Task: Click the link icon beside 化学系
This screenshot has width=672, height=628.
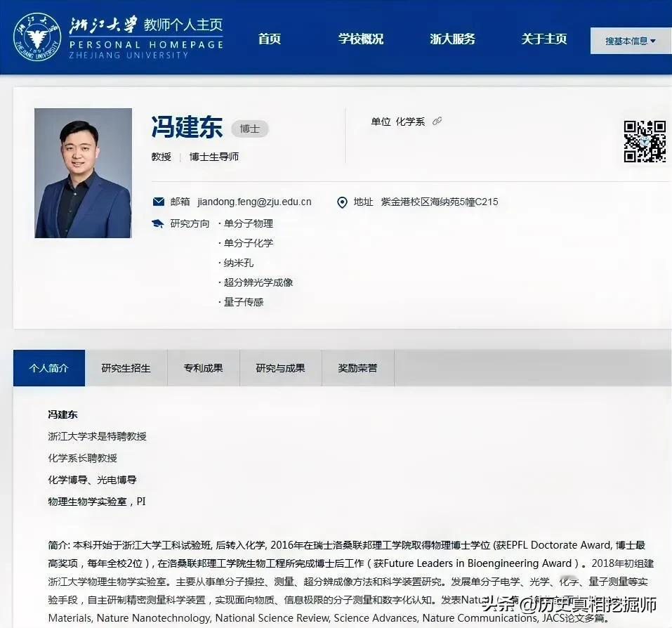Action: pyautogui.click(x=437, y=122)
